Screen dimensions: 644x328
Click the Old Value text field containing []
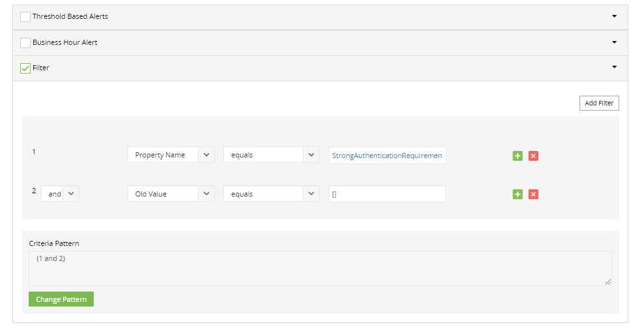click(x=387, y=194)
